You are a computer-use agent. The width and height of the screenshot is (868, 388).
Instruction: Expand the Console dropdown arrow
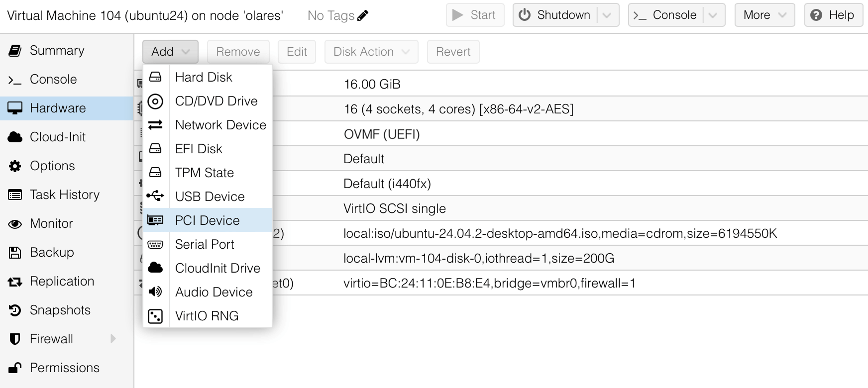click(x=713, y=15)
